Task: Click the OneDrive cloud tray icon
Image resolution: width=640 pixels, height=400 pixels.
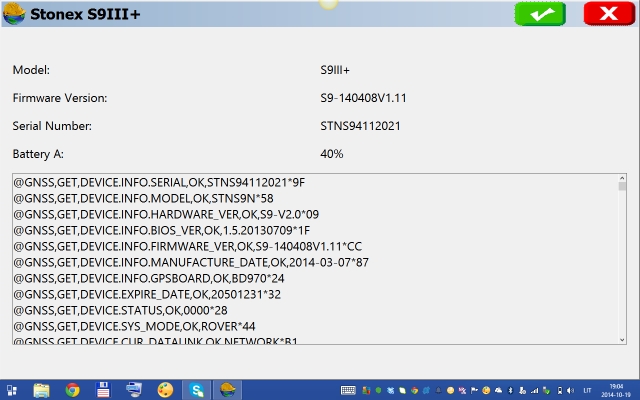Action: pos(498,390)
